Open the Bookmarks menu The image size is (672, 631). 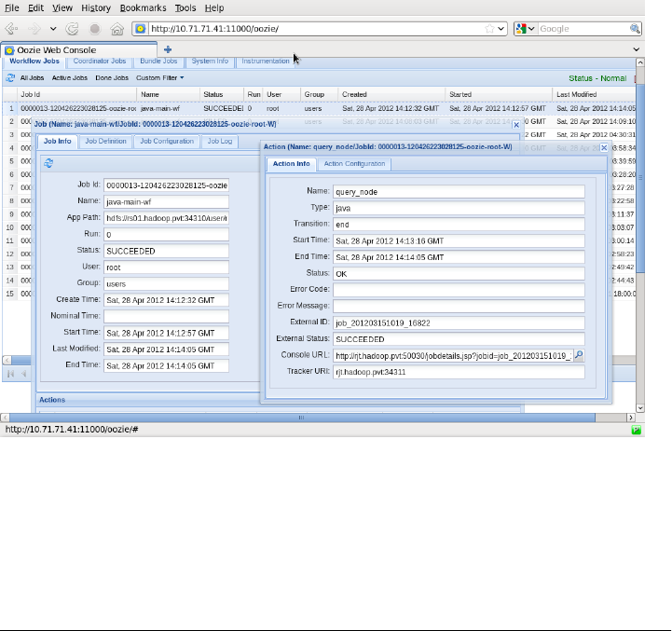click(143, 7)
